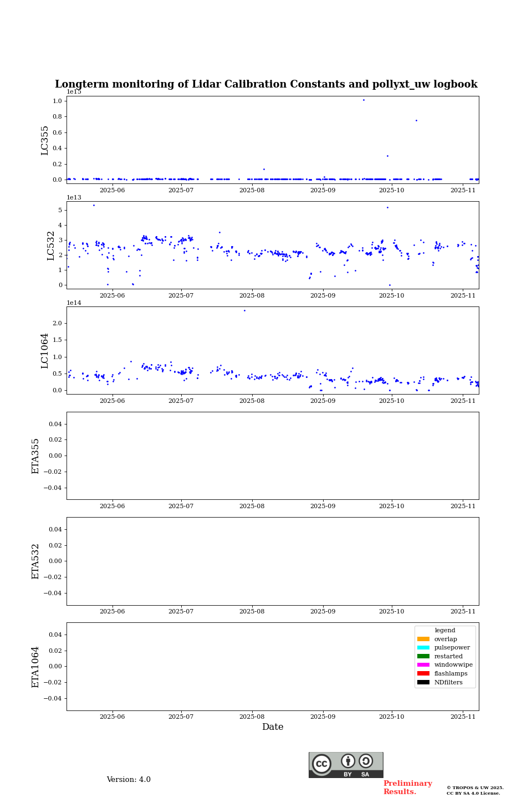
Task: Select the green restarted legend swatch
Action: [423, 656]
